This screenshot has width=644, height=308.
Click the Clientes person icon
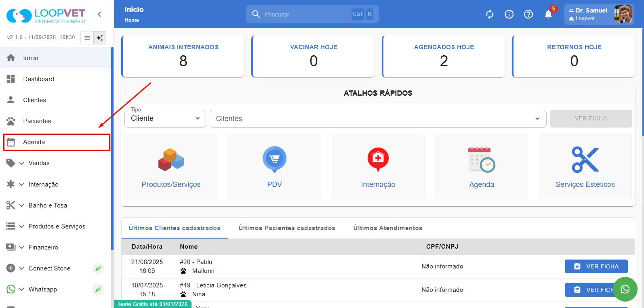pos(11,100)
